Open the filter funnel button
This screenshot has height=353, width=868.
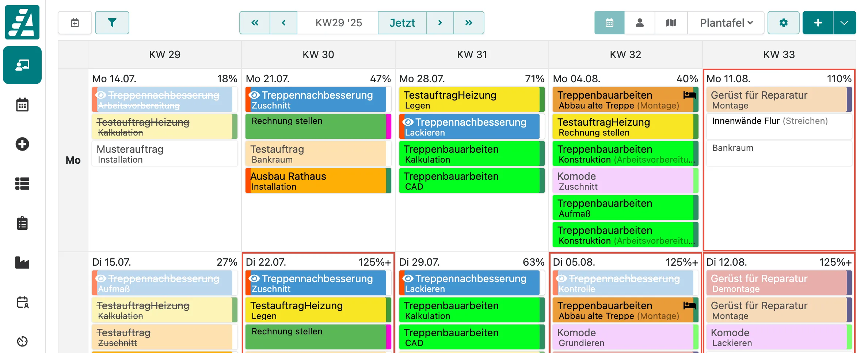tap(112, 23)
